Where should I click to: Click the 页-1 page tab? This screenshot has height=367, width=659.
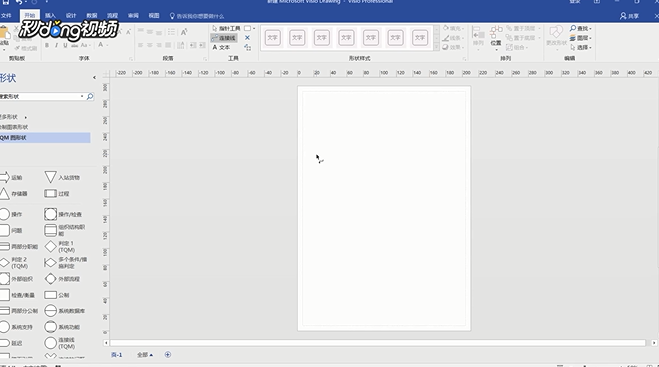[117, 355]
